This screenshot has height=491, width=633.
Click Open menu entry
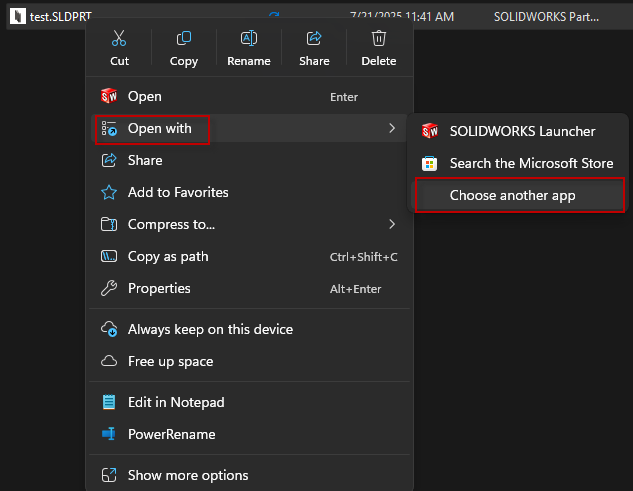click(x=144, y=97)
